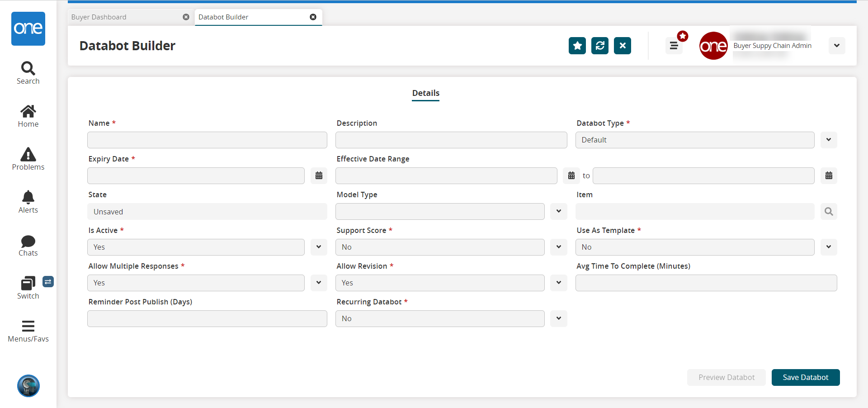Open Expiry Date calendar picker
The image size is (868, 408).
pyautogui.click(x=319, y=176)
